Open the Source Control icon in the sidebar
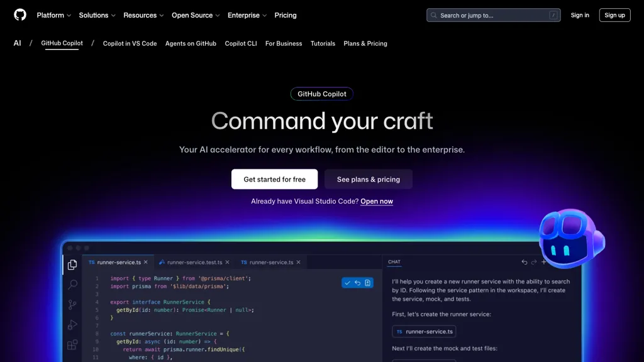The width and height of the screenshot is (644, 362). pos(72,305)
